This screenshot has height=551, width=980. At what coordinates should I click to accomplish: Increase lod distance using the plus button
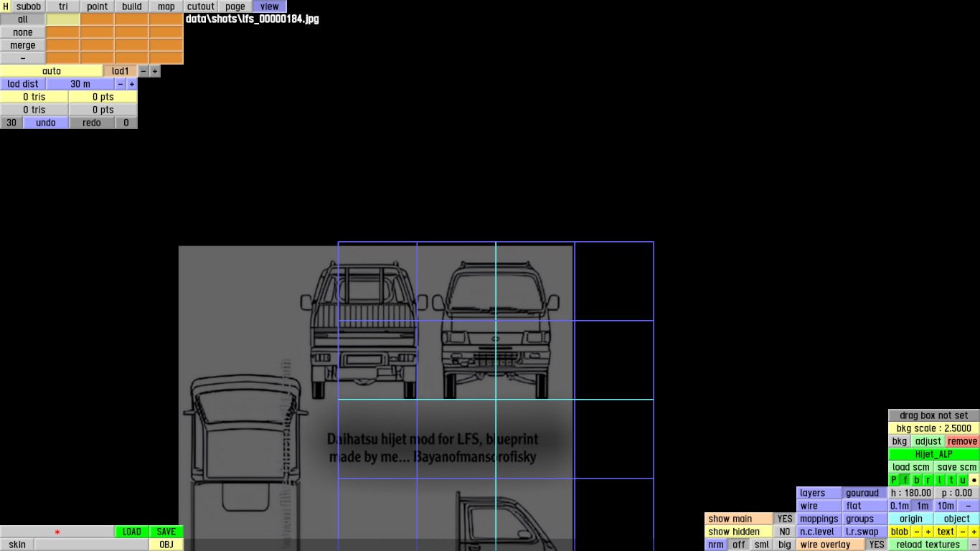132,84
